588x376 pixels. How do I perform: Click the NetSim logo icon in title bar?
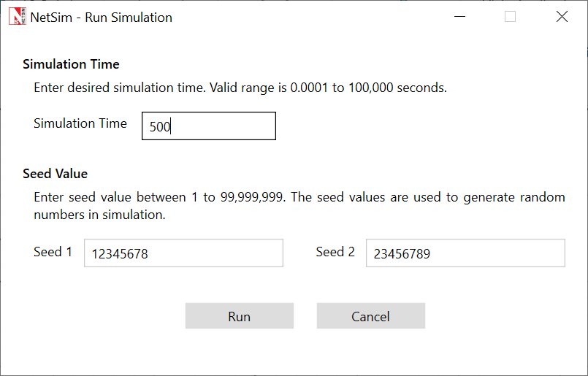point(17,17)
